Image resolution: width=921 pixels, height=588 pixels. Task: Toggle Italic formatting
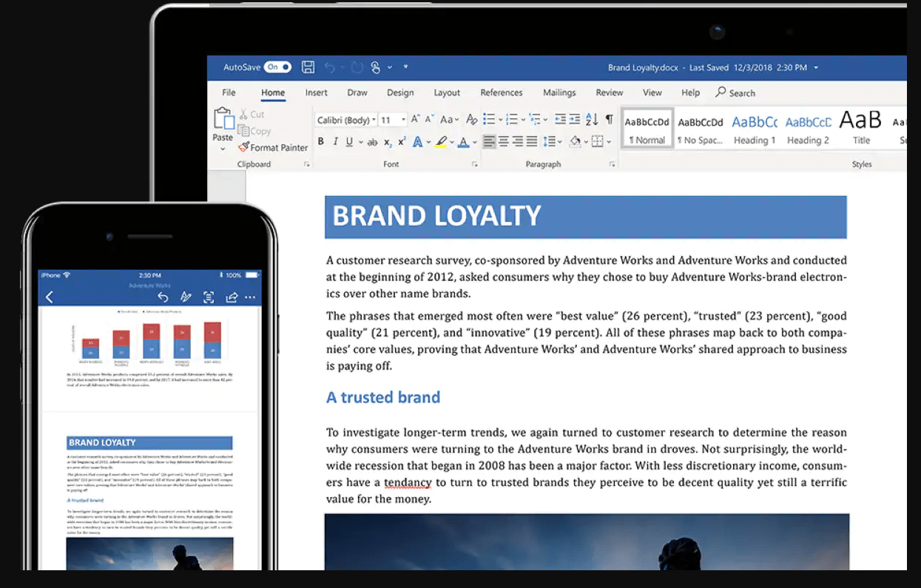click(335, 142)
